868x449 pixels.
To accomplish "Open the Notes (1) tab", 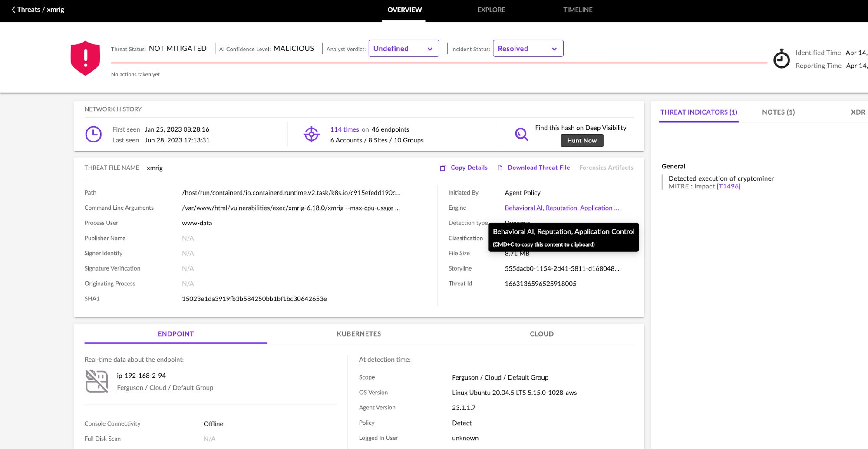I will [x=778, y=112].
